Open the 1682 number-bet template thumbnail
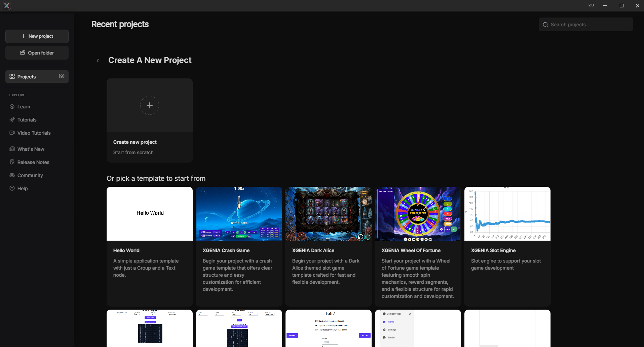 329,328
